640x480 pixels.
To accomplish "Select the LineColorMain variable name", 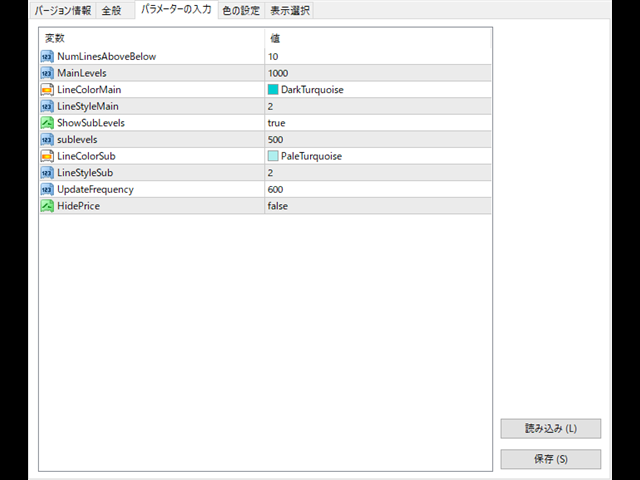I will point(89,89).
